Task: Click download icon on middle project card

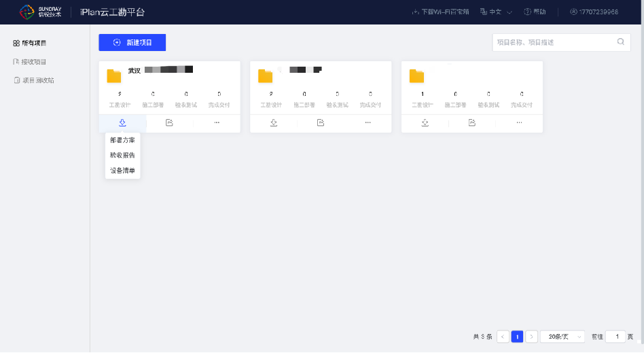Action: coord(274,123)
